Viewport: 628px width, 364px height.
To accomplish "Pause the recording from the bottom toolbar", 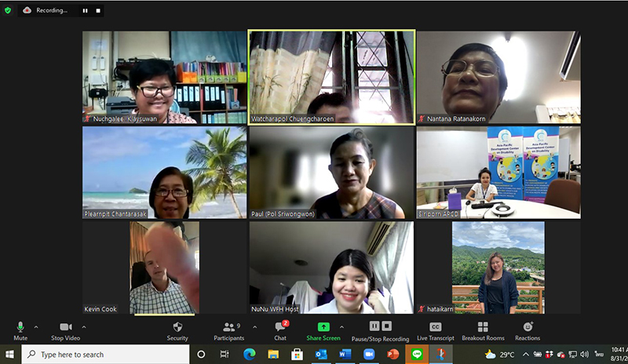I will (374, 326).
